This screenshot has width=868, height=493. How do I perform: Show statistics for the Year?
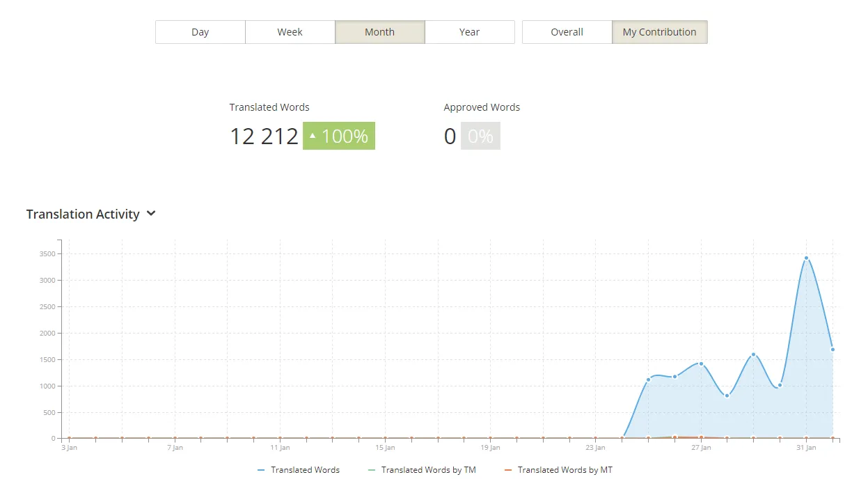tap(469, 32)
